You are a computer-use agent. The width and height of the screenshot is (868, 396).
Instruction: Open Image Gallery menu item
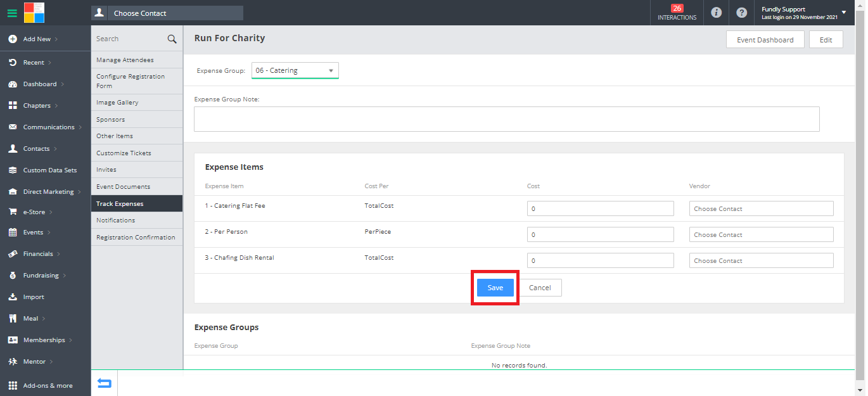137,103
